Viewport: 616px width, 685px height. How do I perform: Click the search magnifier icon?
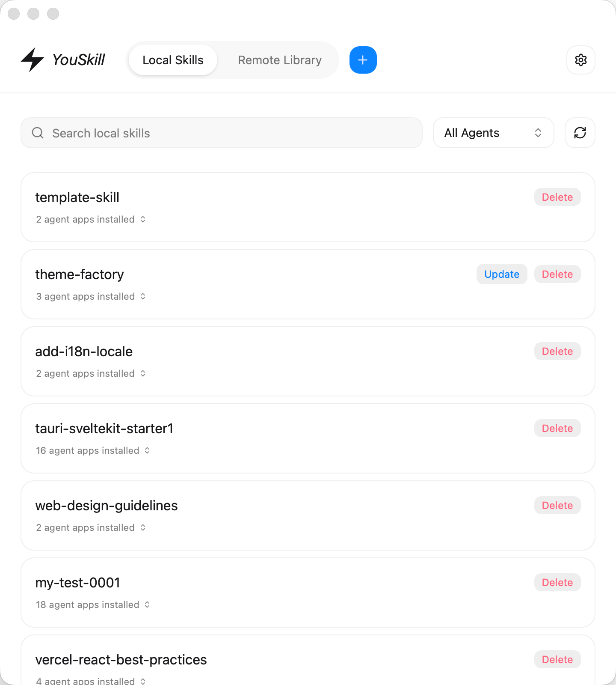(x=38, y=133)
